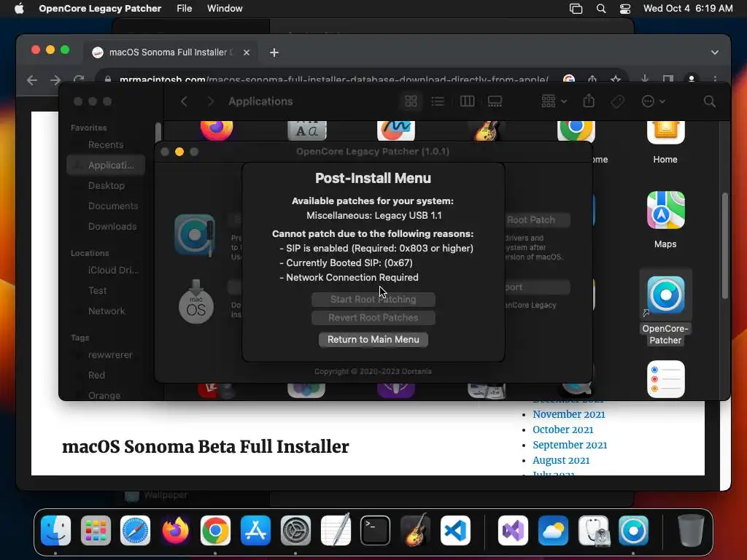Close the macOS Sonoma Chrome tab

point(247,52)
